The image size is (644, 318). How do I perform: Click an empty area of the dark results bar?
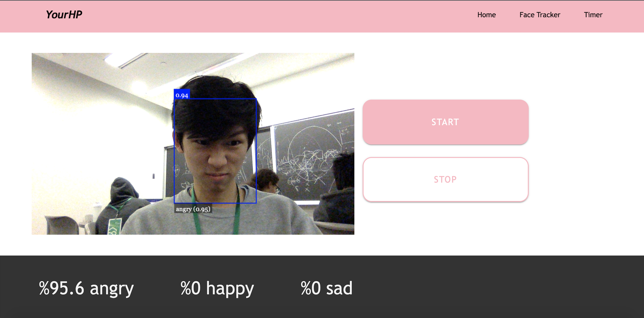(x=498, y=288)
